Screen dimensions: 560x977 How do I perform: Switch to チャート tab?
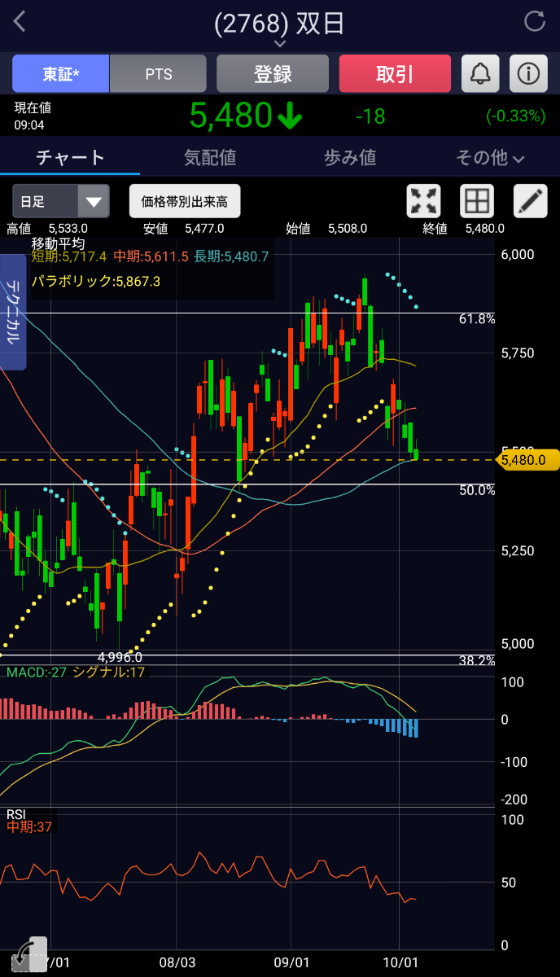pyautogui.click(x=70, y=157)
